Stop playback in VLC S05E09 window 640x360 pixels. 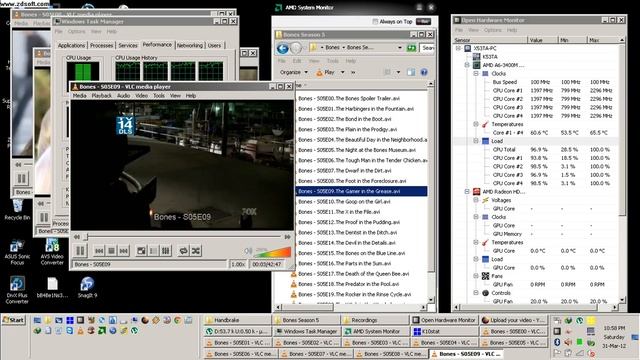pyautogui.click(x=111, y=251)
